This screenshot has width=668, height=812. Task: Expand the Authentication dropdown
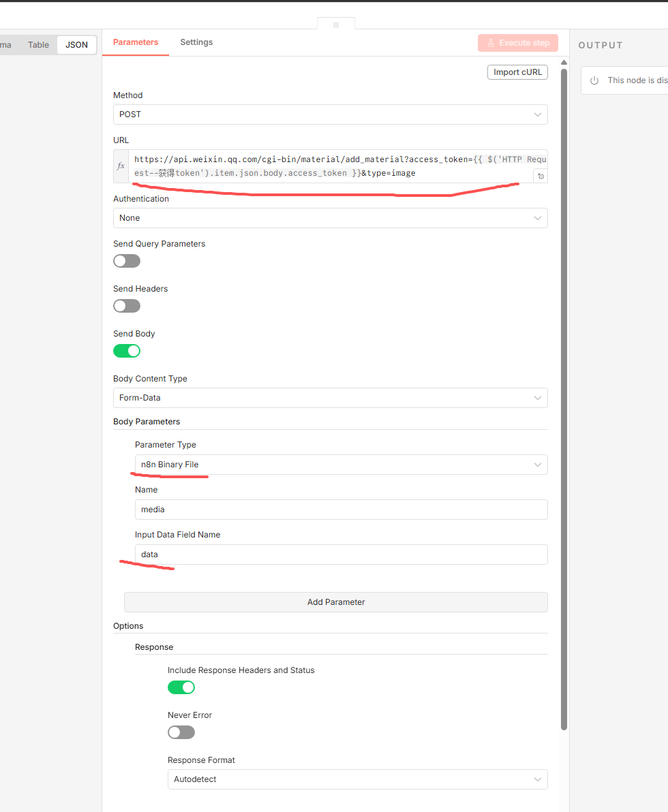(330, 218)
